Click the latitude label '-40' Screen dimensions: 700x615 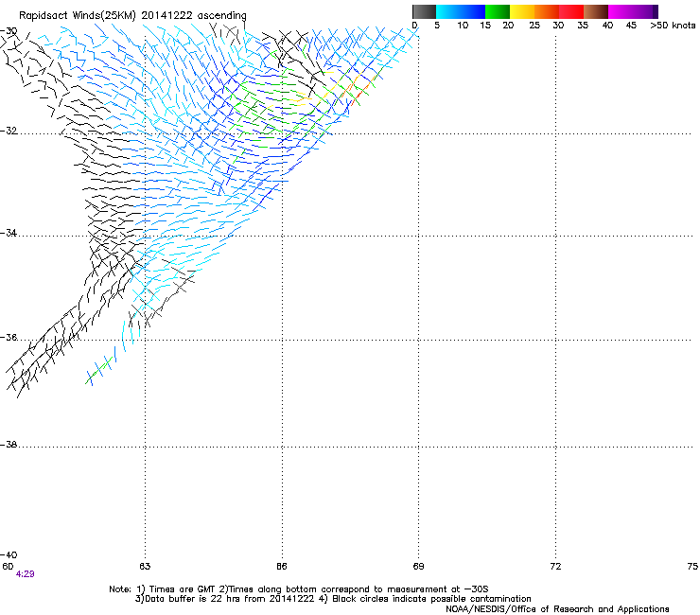click(x=9, y=554)
